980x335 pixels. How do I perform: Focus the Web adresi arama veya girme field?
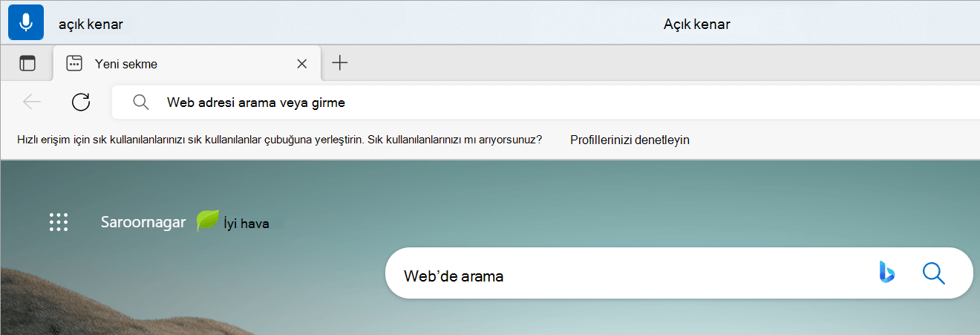click(x=546, y=103)
